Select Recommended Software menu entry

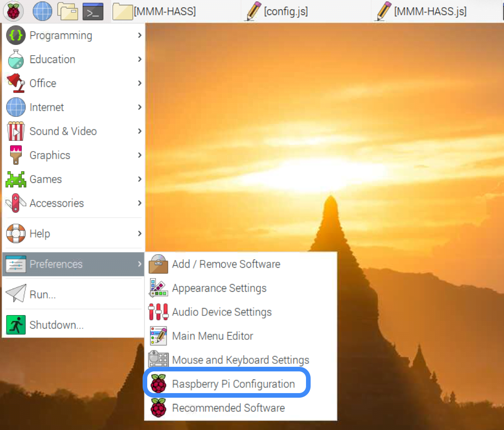pos(228,408)
